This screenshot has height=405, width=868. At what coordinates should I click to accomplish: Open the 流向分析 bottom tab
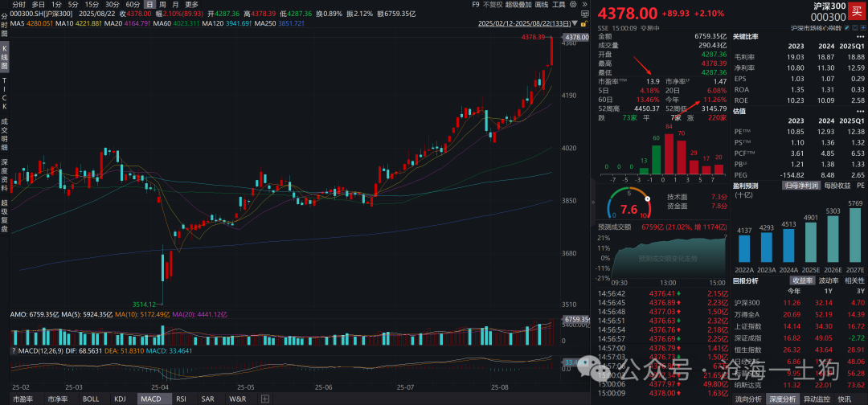[x=748, y=399]
